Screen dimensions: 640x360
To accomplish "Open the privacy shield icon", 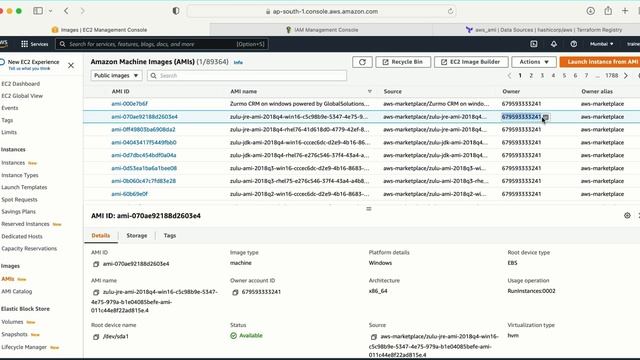I will 176,11.
